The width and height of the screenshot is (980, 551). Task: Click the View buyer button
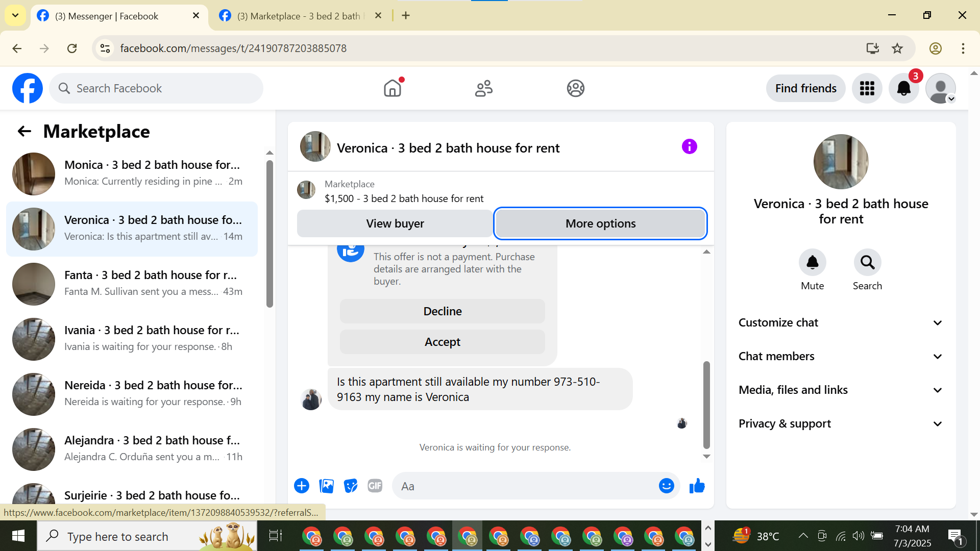click(395, 223)
